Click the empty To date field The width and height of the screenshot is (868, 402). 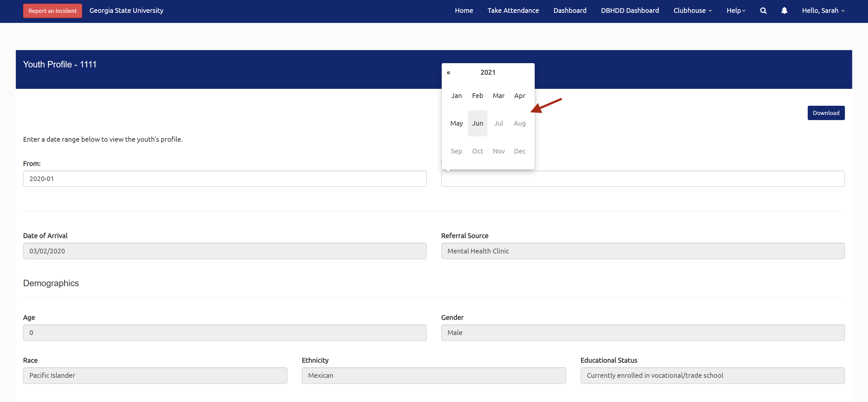(x=642, y=179)
